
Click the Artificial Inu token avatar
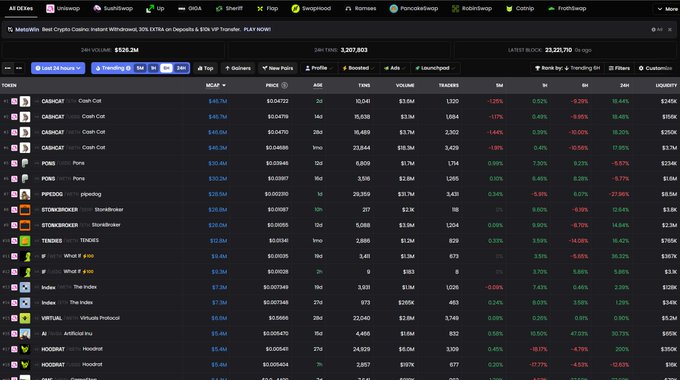[x=25, y=334]
